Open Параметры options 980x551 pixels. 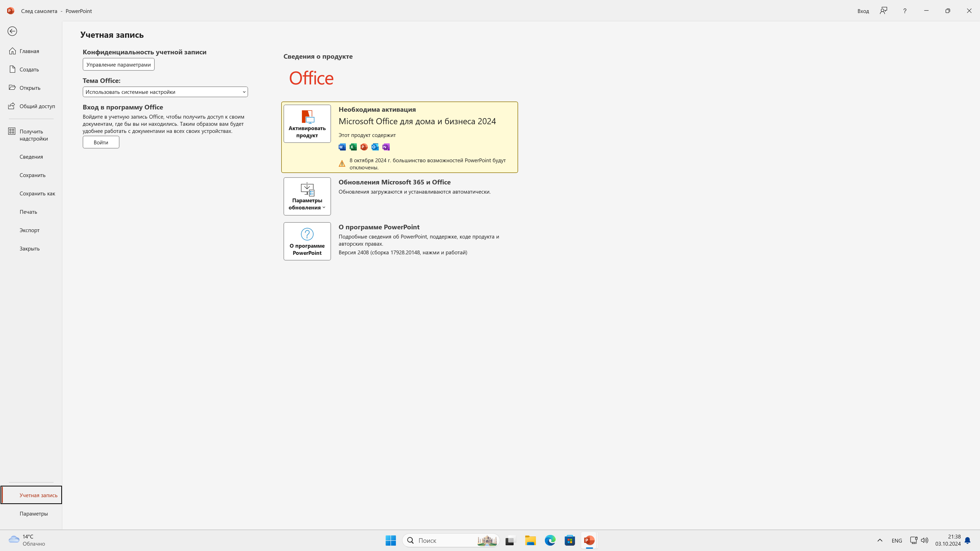point(31,513)
